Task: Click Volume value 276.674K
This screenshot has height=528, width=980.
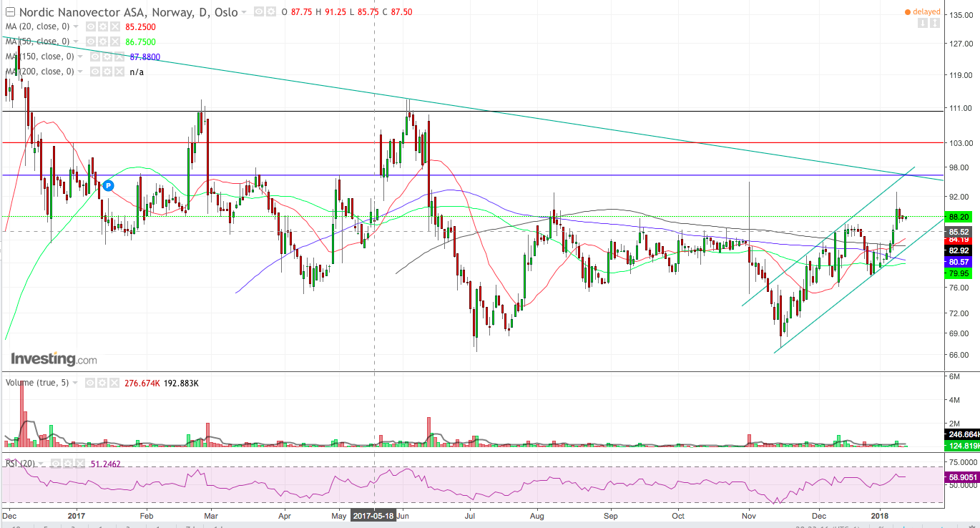Action: click(x=142, y=383)
